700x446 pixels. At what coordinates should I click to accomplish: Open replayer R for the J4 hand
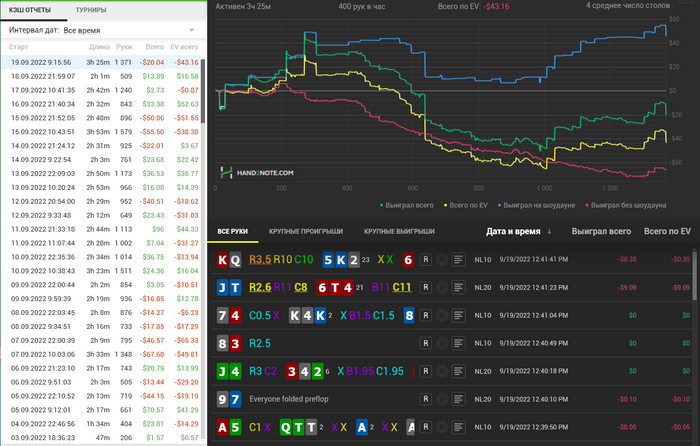[425, 371]
